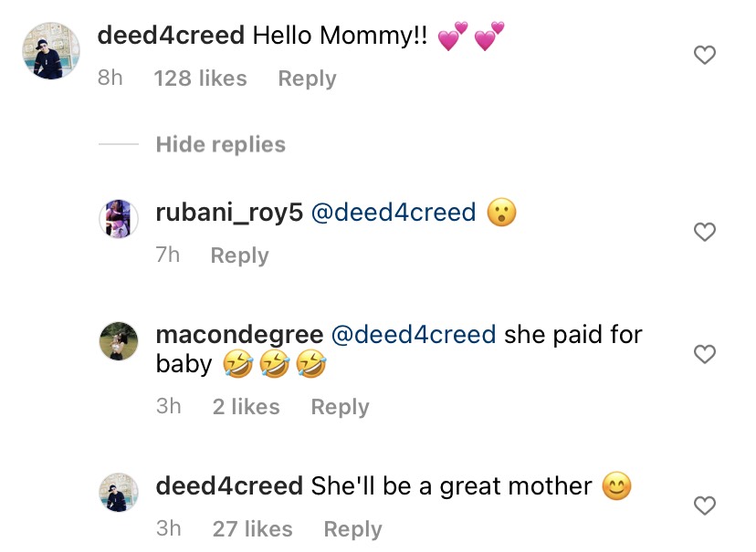Reply to "She'll be a great mother"

pos(352,529)
